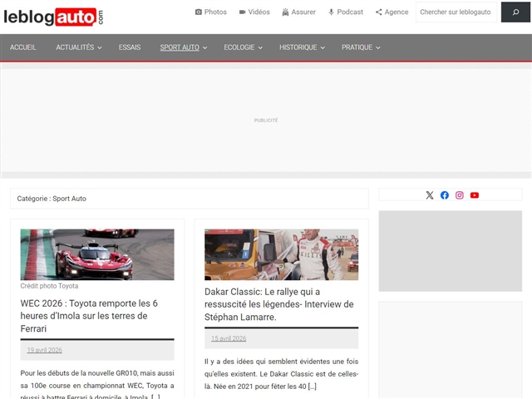Click the leblogauto.com logo

pos(53,17)
